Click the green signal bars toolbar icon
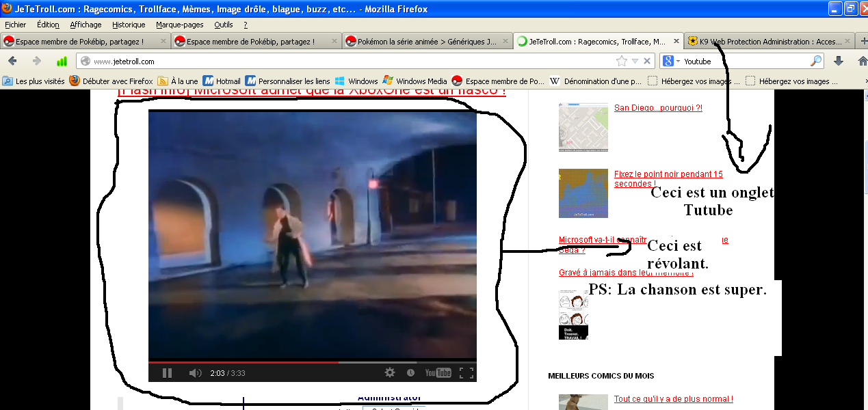The height and width of the screenshot is (410, 868). coord(62,61)
